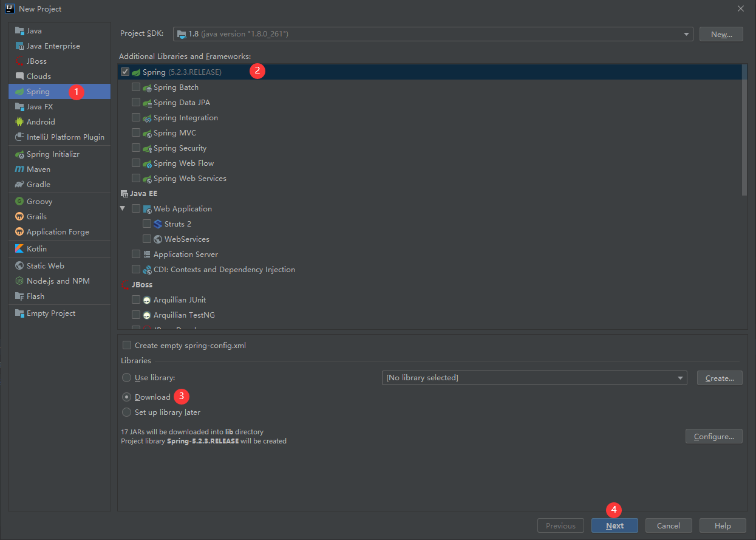The height and width of the screenshot is (540, 756).
Task: Close the New Project dialog
Action: tap(740, 9)
